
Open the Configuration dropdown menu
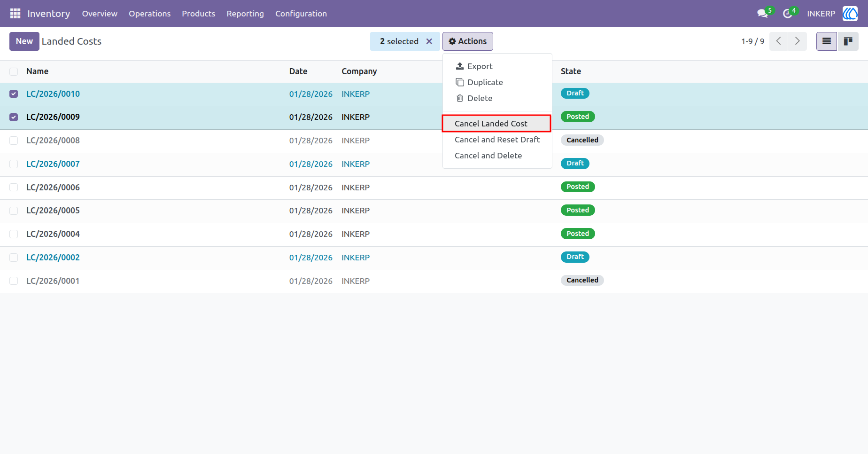[x=301, y=14]
